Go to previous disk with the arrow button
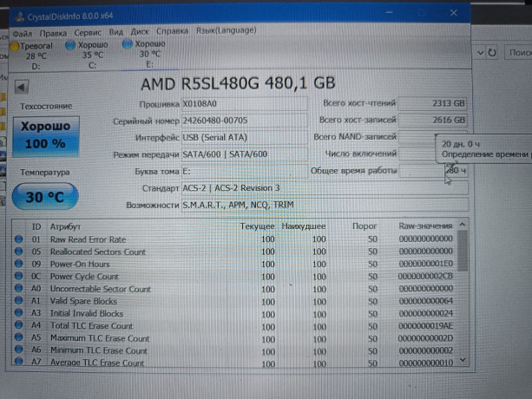This screenshot has height=399, width=532. point(22,87)
